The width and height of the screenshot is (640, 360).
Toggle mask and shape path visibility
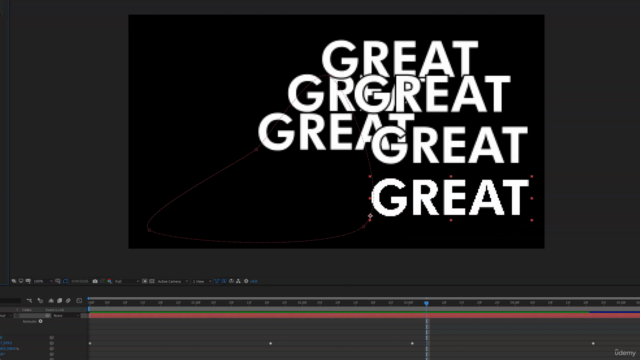[65, 281]
